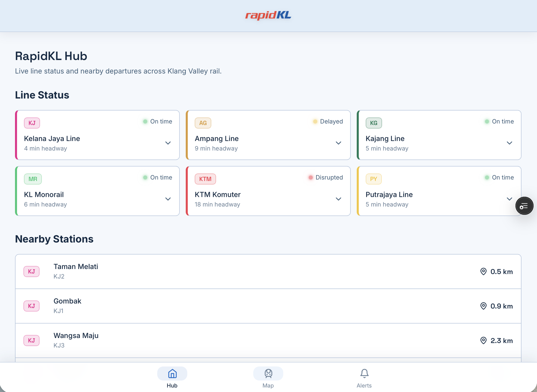This screenshot has height=392, width=537.
Task: Open the Gombak station row
Action: coord(268,306)
